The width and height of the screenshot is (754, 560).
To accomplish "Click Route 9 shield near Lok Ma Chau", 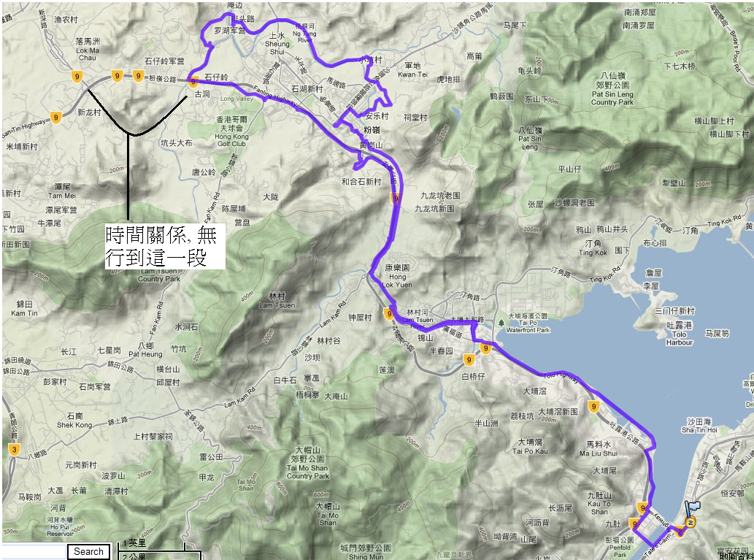I will point(77,77).
